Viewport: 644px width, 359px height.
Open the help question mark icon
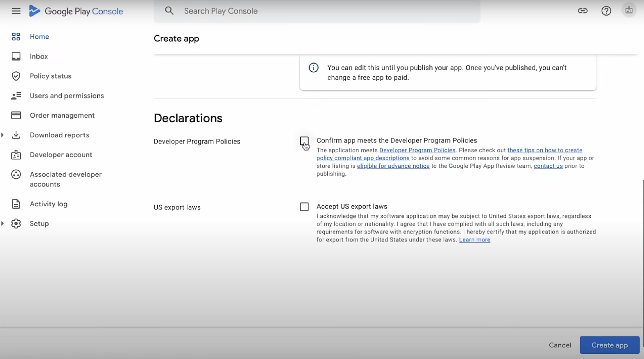click(606, 11)
